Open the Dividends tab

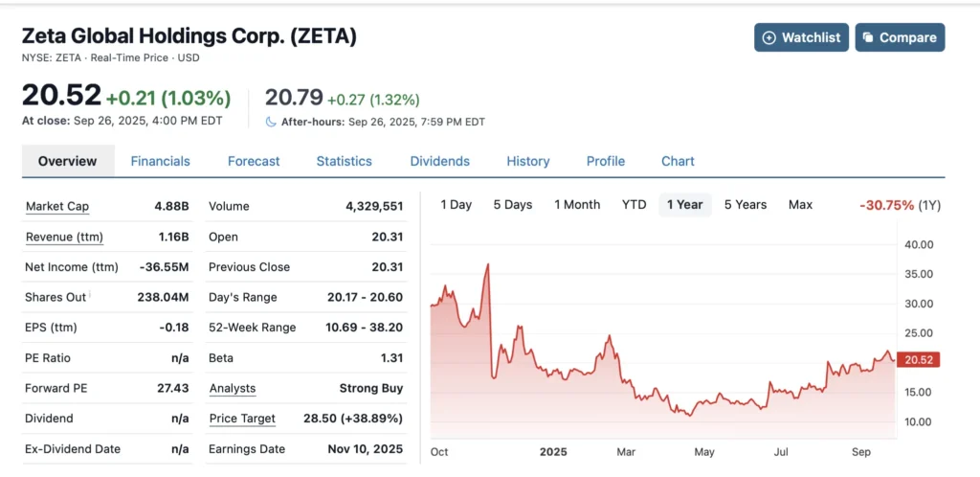coord(439,161)
